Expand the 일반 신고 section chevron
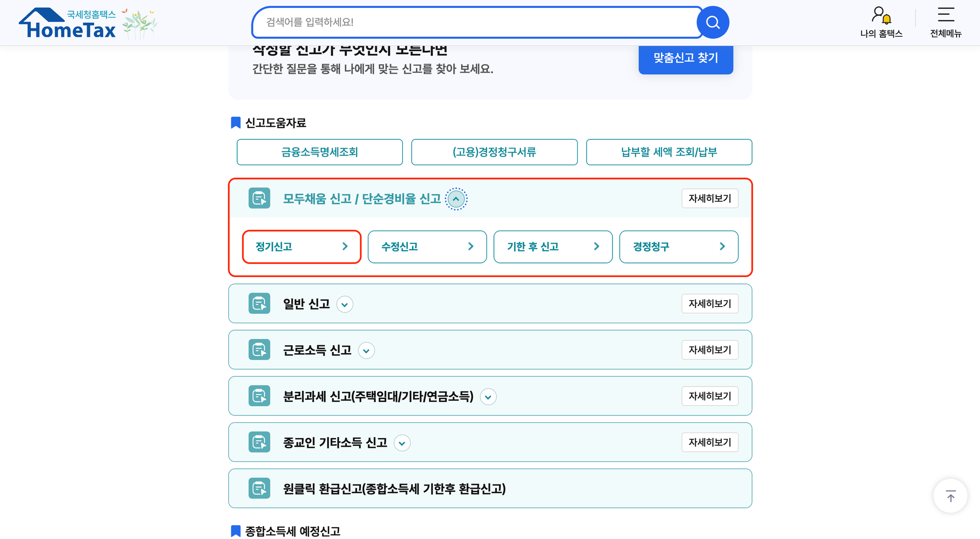Viewport: 980px width, 539px height. tap(344, 305)
